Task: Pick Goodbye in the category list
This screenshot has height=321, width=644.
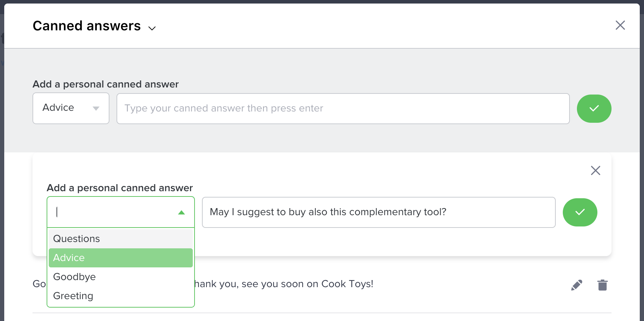Action: (121, 277)
